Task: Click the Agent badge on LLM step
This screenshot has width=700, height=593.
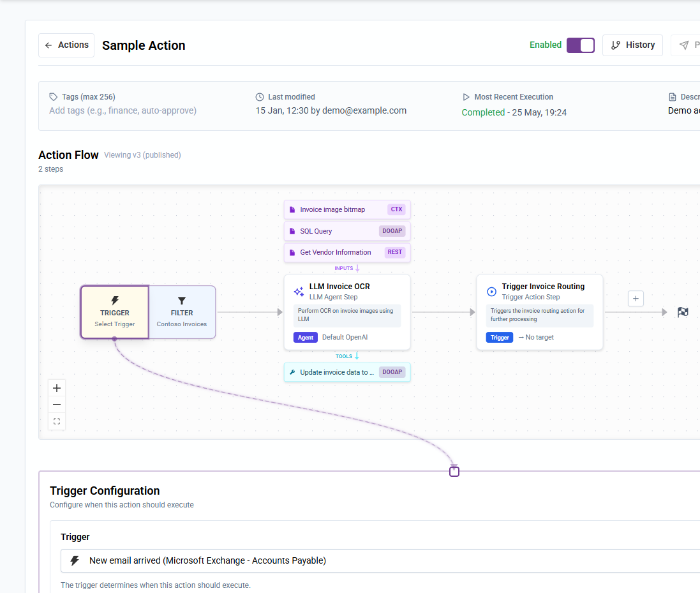Action: 306,338
